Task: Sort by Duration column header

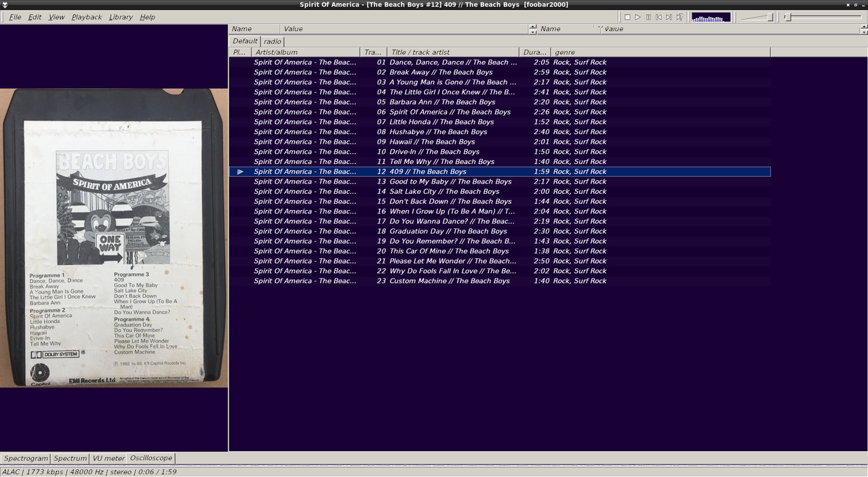Action: point(535,52)
